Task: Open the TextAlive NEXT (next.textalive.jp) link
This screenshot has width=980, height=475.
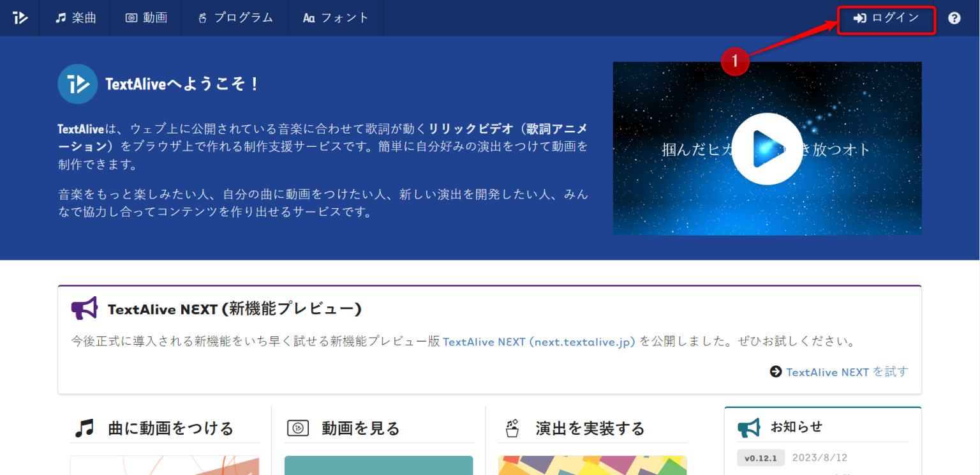Action: click(x=538, y=342)
